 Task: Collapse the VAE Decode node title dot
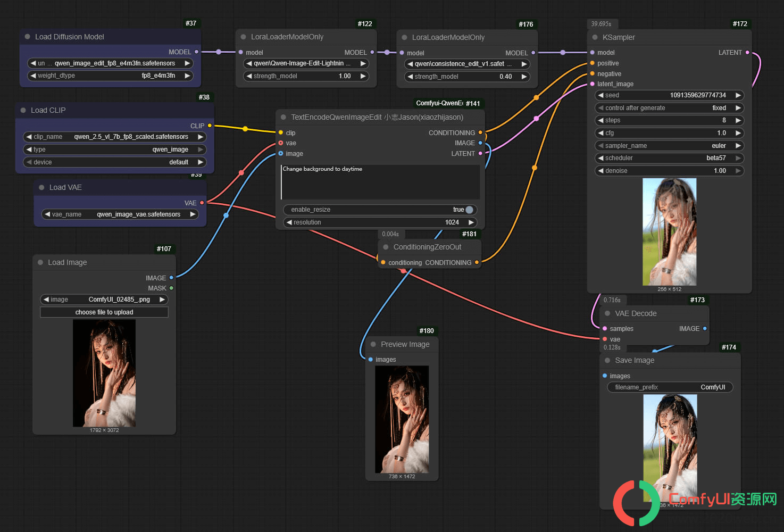click(x=607, y=313)
